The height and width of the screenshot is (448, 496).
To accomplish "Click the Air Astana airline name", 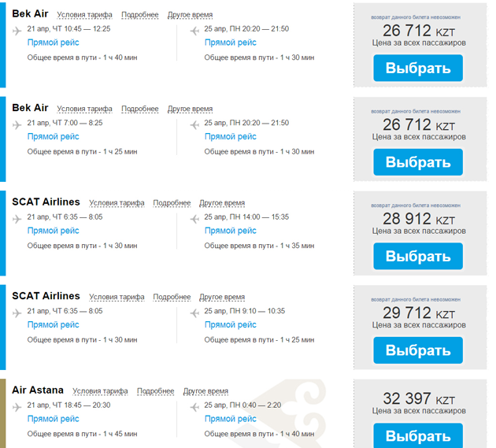I will pos(38,391).
